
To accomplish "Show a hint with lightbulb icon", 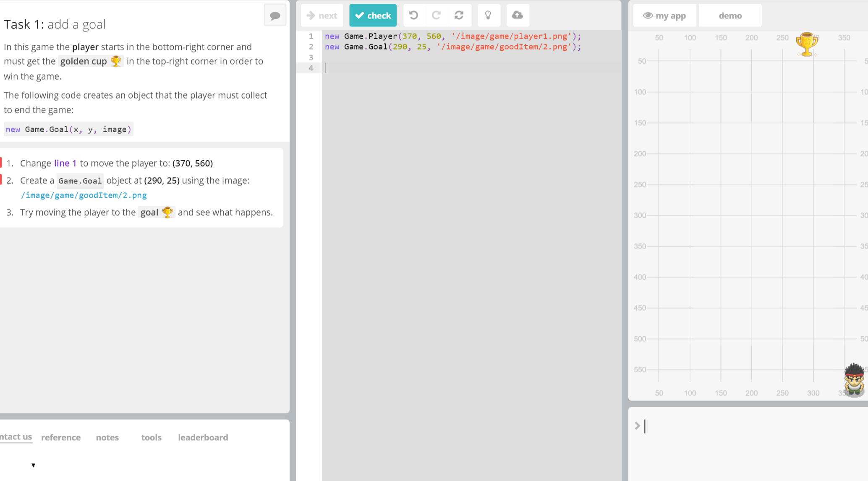I will pyautogui.click(x=488, y=16).
